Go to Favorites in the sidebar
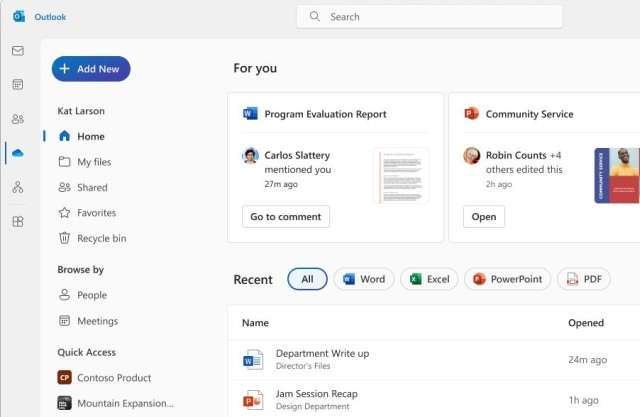The height and width of the screenshot is (417, 640). (x=96, y=213)
